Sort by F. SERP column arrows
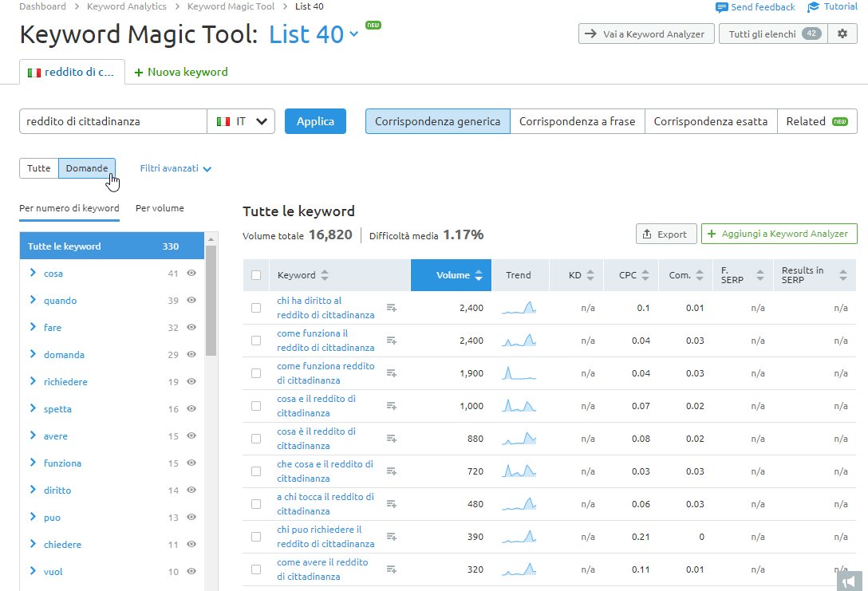This screenshot has height=591, width=868. click(760, 275)
